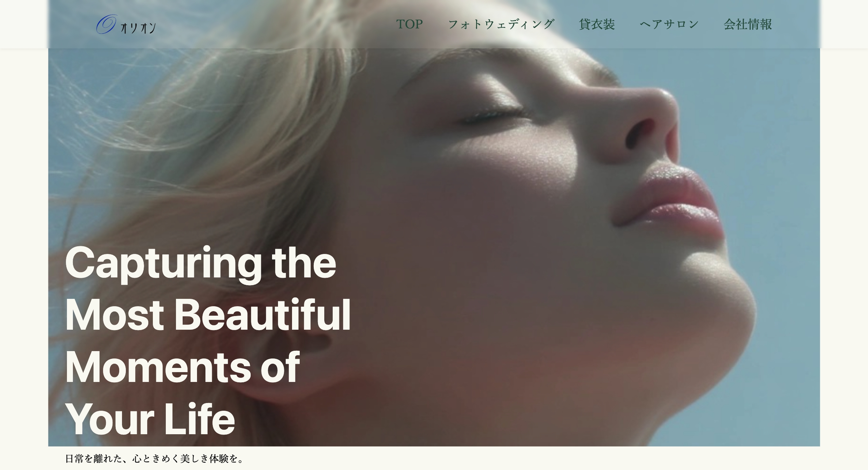
Task: Go to the フォトウェディング page
Action: 501,24
